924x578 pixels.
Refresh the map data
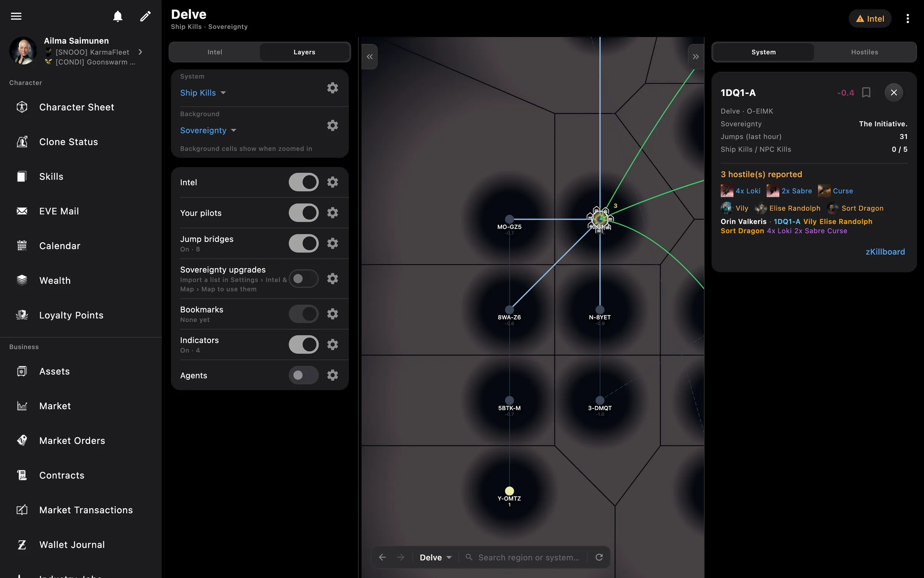tap(599, 557)
